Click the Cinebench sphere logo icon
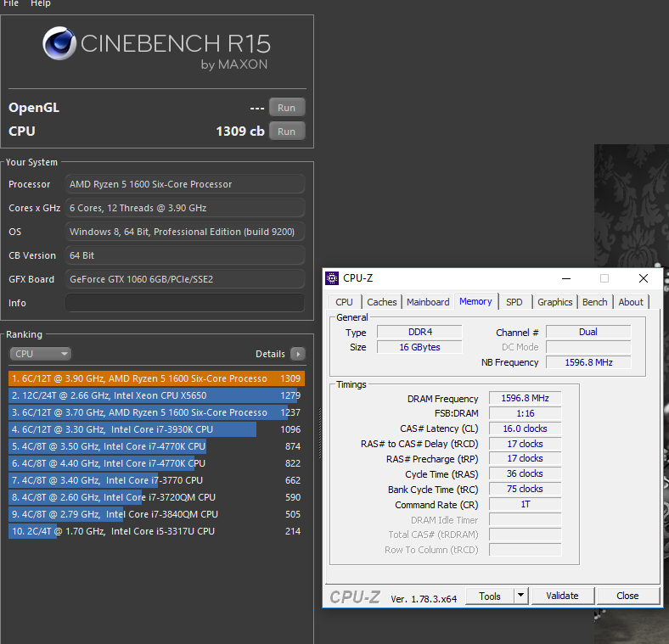The height and width of the screenshot is (644, 669). (x=59, y=43)
